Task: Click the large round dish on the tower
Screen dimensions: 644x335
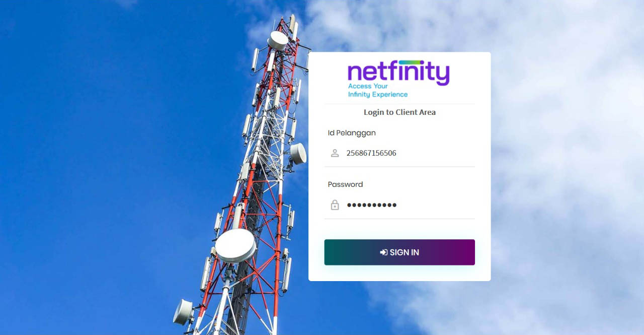Action: pyautogui.click(x=235, y=245)
